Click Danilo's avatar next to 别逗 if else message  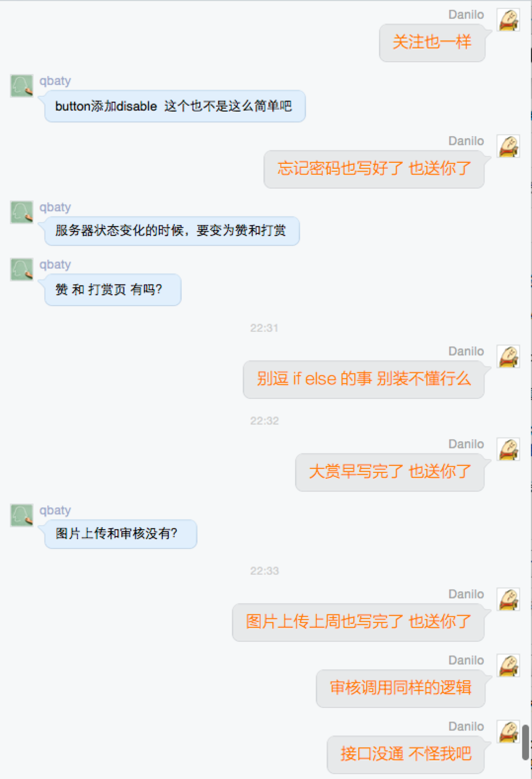pyautogui.click(x=508, y=357)
